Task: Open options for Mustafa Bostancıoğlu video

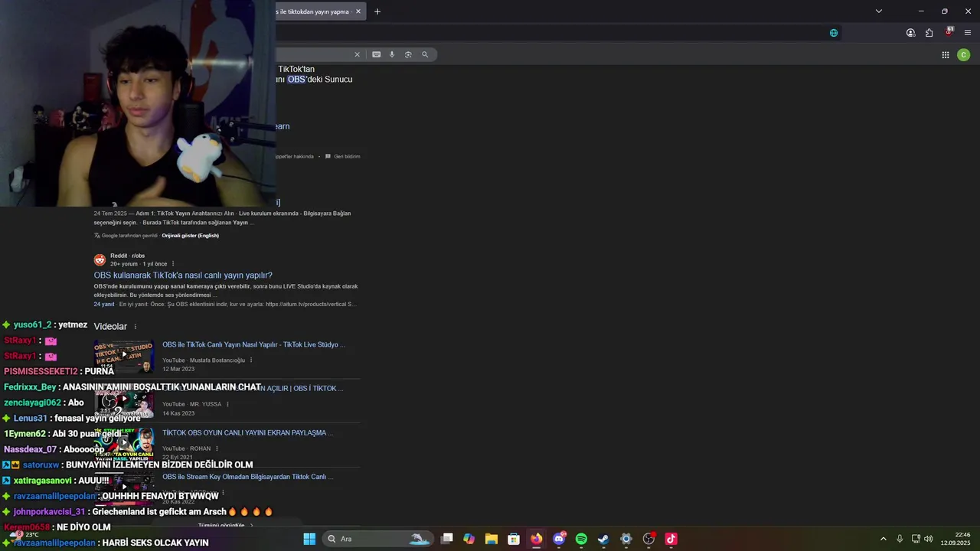Action: (x=251, y=360)
